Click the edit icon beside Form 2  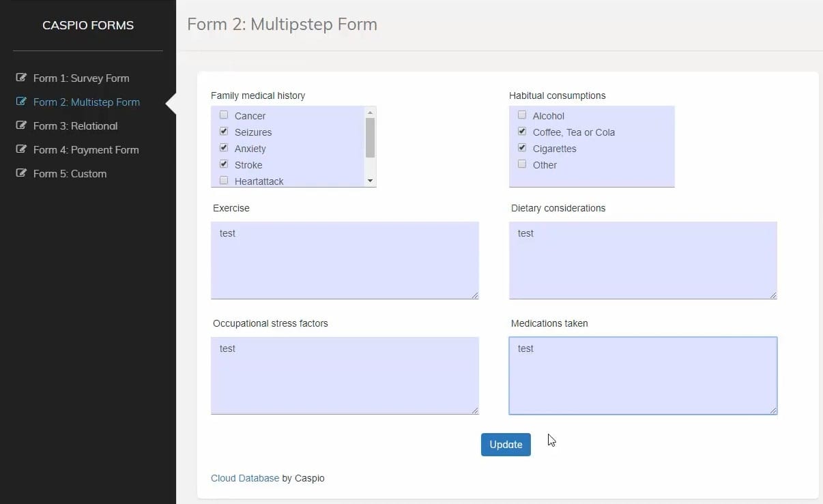[x=21, y=102]
